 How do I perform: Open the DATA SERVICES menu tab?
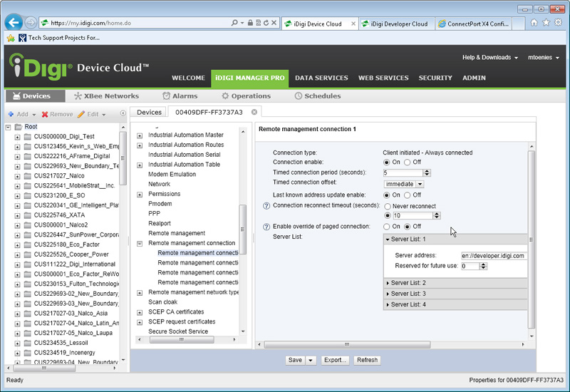321,78
